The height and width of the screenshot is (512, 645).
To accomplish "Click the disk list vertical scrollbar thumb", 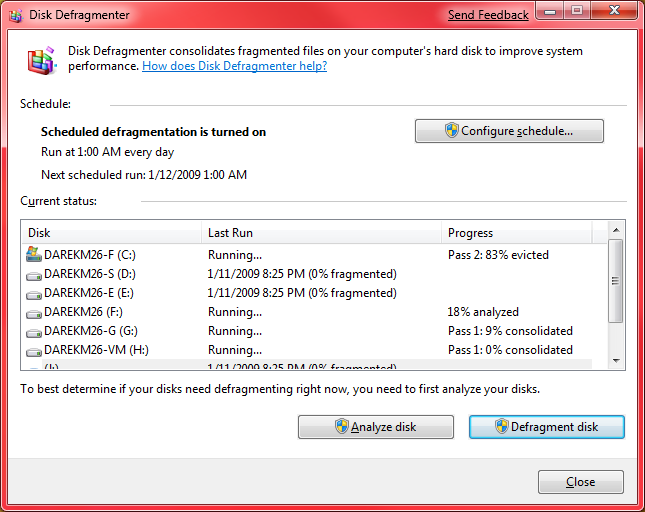I will click(616, 281).
